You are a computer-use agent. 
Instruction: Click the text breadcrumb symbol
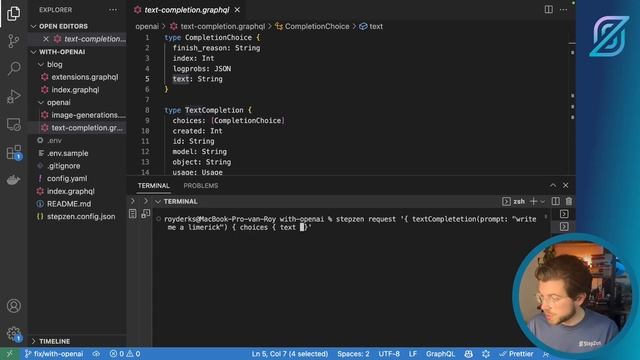pyautogui.click(x=376, y=26)
